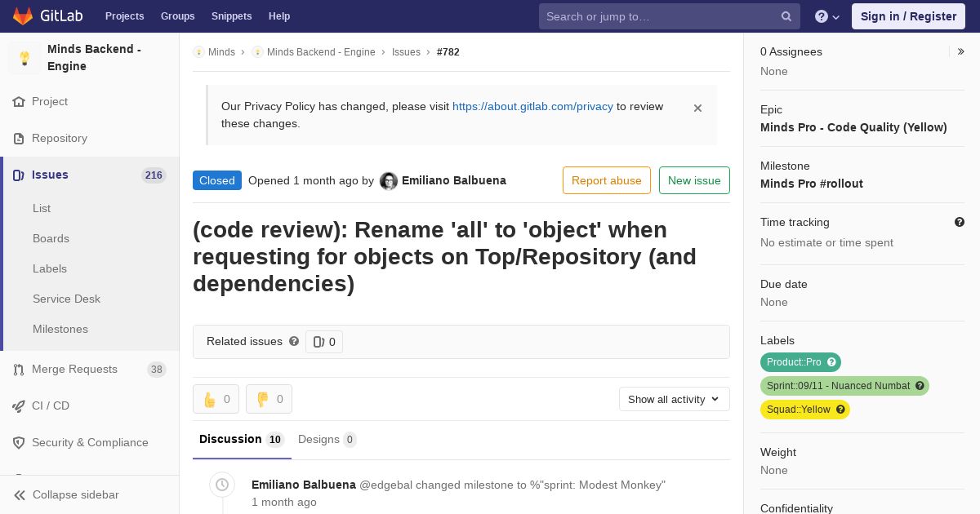Open Emiliano Balbuena author profile link
This screenshot has height=514, width=980.
[454, 180]
